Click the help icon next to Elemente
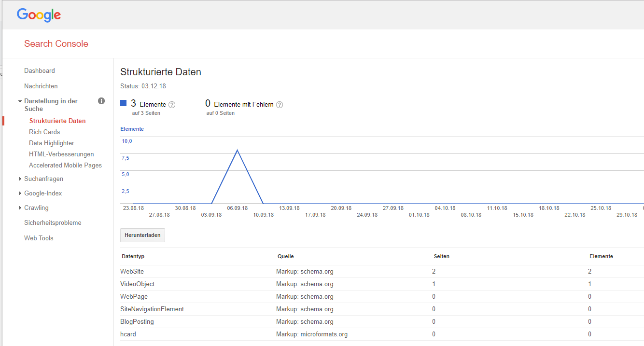644x346 pixels. 172,104
